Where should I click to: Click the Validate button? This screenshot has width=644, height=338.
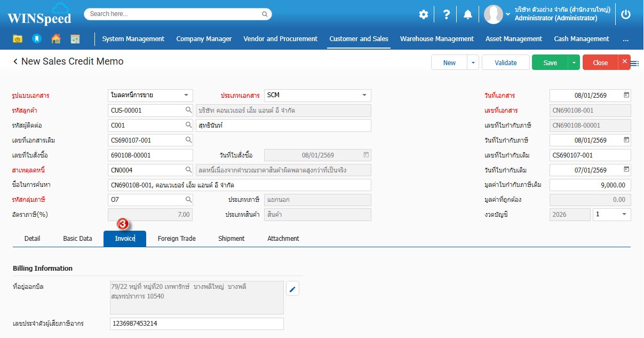tap(505, 62)
